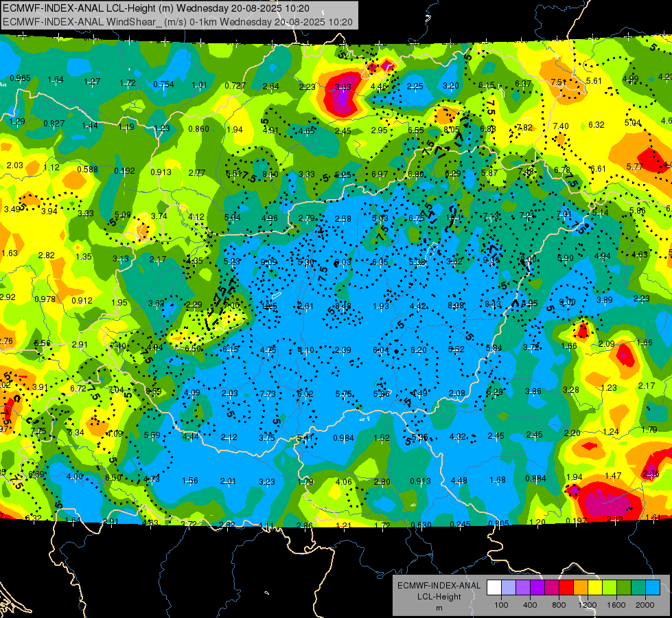The height and width of the screenshot is (618, 672).
Task: Click the wind shear value 8.05
Action: 451,129
